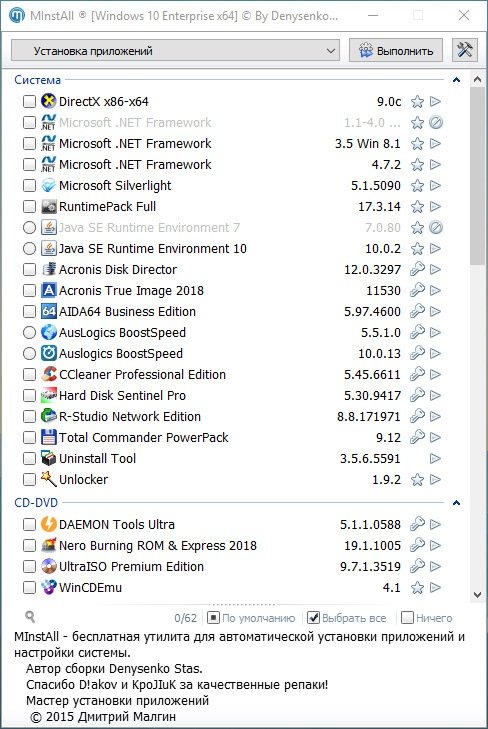
Task: Click the star icon beside WinCDEmu
Action: click(x=417, y=588)
